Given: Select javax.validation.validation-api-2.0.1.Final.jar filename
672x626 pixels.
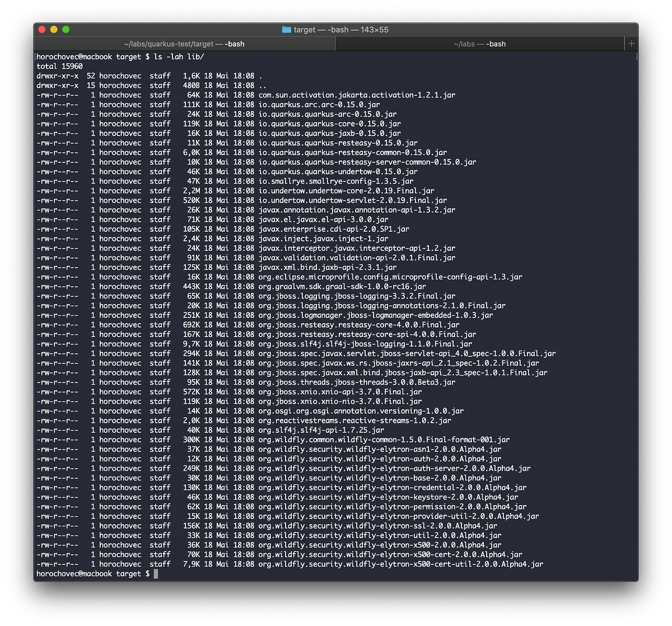Looking at the screenshot, I should click(x=357, y=258).
